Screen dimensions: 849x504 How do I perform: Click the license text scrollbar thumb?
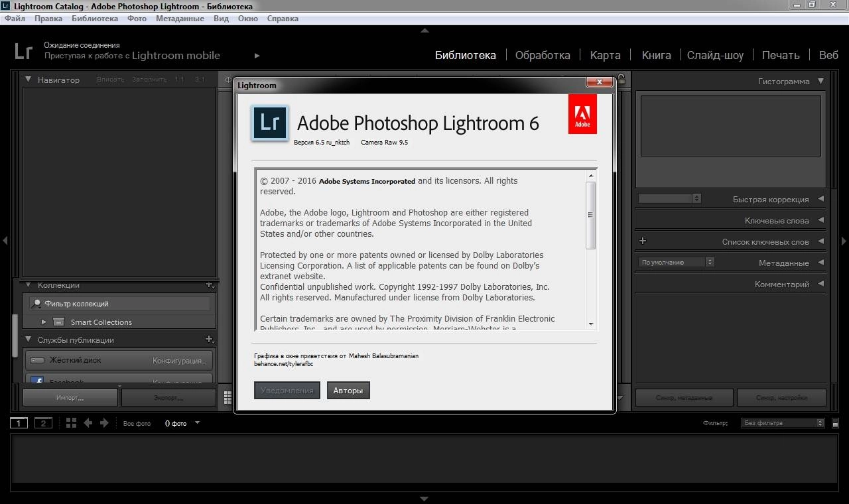pyautogui.click(x=590, y=215)
